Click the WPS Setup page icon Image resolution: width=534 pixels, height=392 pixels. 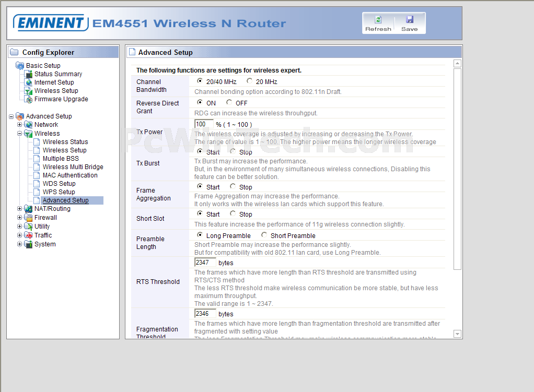tap(37, 192)
